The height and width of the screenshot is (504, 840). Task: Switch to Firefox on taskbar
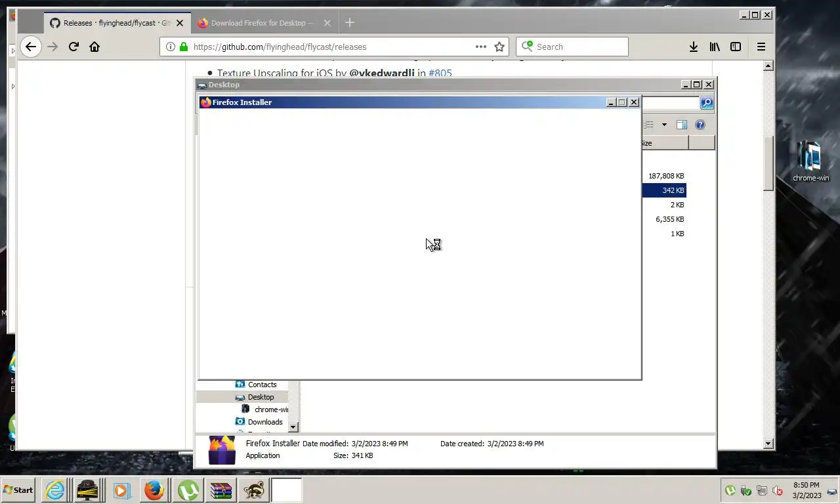[x=154, y=490]
